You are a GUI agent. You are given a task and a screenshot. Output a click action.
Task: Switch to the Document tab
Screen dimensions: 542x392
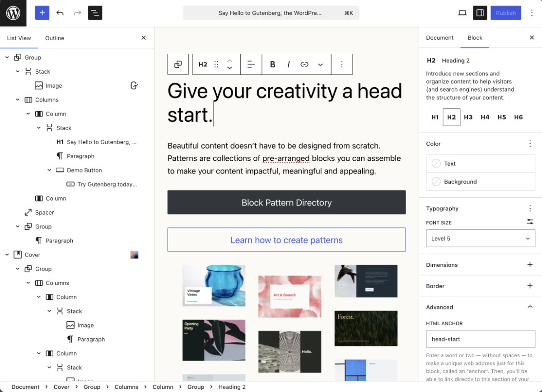(439, 38)
